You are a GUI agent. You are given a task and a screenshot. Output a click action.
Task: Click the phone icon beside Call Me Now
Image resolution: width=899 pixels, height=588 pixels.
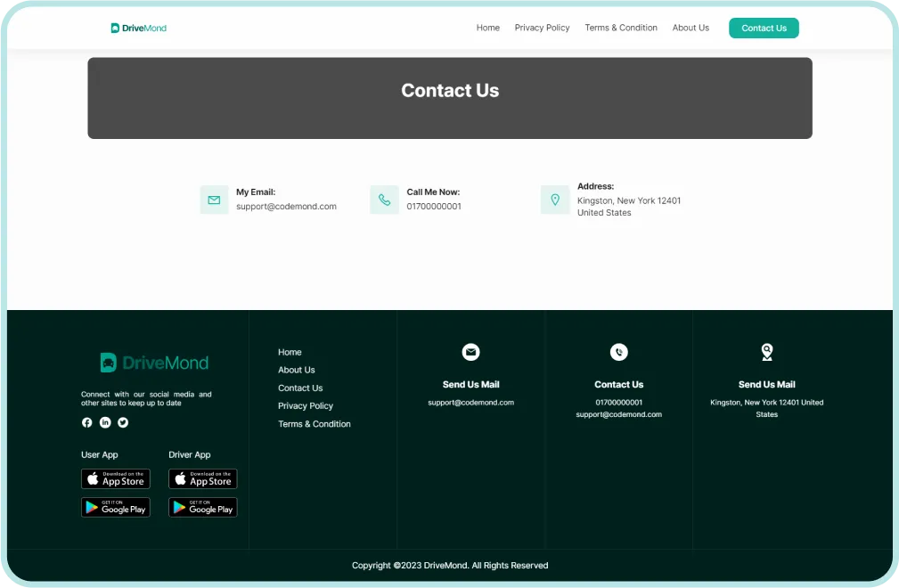click(384, 200)
